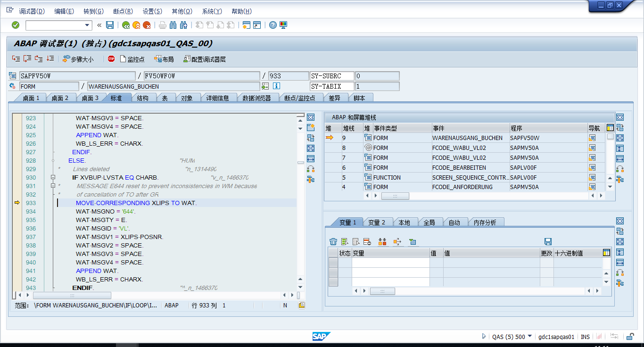Open the command field dropdown

(87, 25)
